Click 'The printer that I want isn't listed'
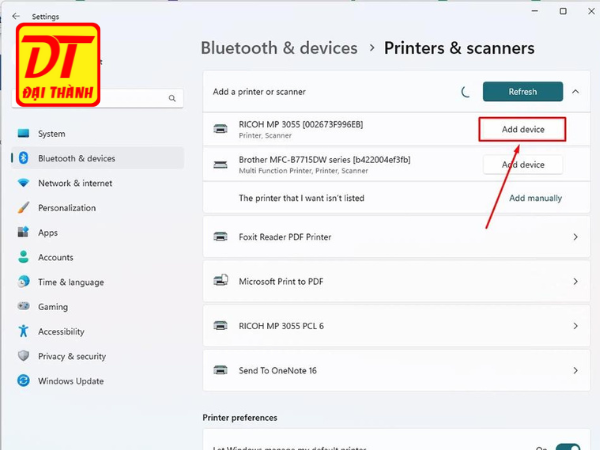This screenshot has width=600, height=450. [x=302, y=198]
